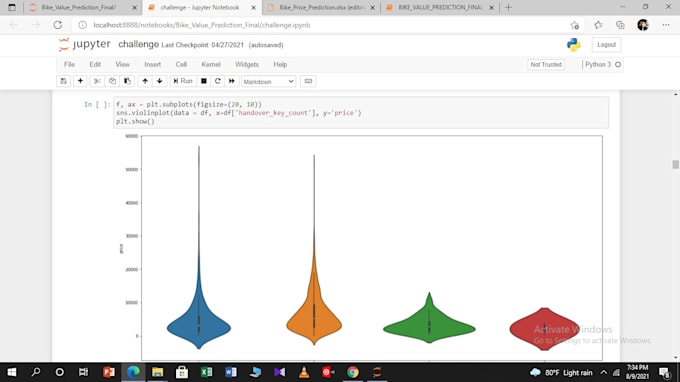Open the Widgets menu

(x=247, y=64)
